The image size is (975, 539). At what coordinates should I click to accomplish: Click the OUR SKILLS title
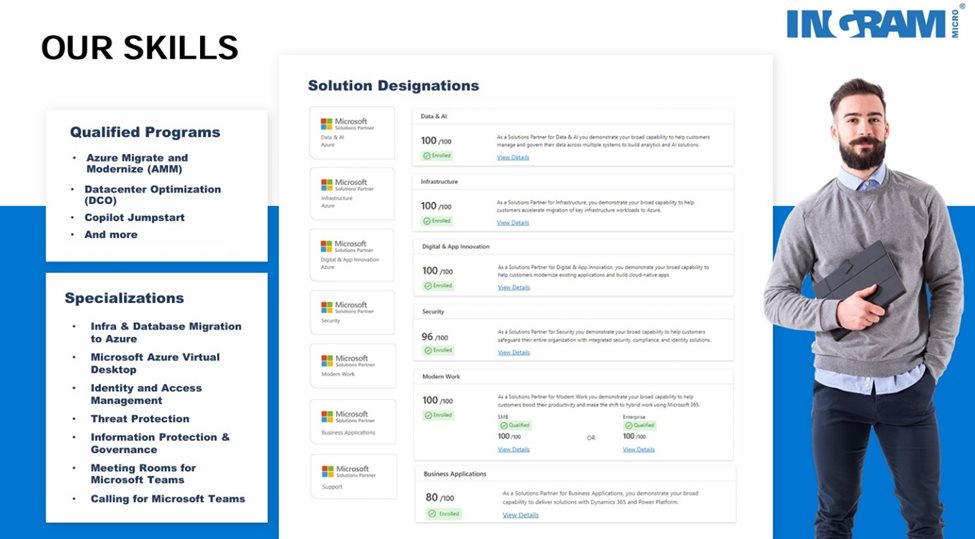[x=140, y=48]
